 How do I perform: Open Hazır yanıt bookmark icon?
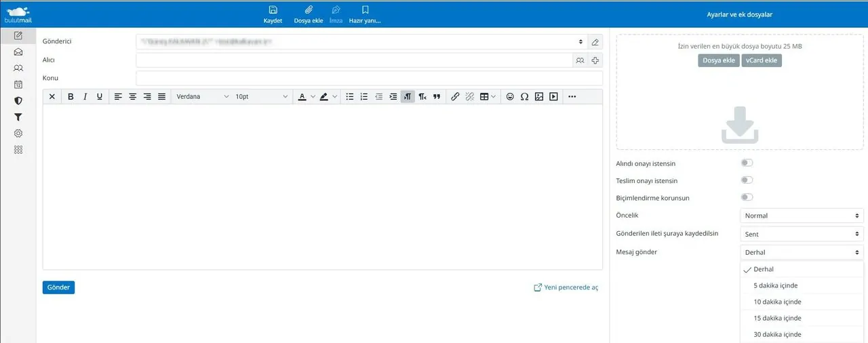(x=365, y=10)
